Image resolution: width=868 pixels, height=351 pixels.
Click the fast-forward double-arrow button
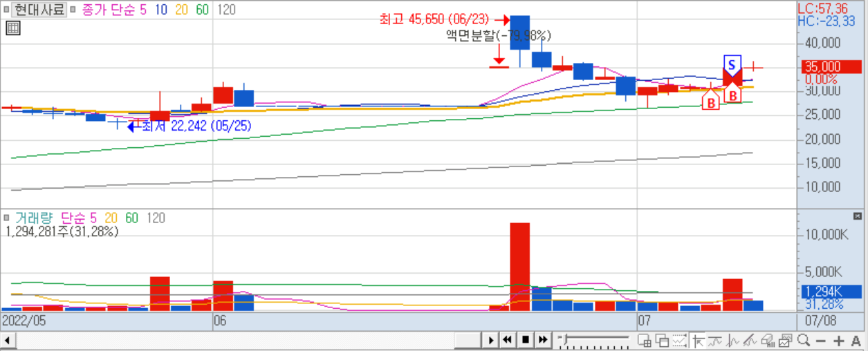point(542,340)
